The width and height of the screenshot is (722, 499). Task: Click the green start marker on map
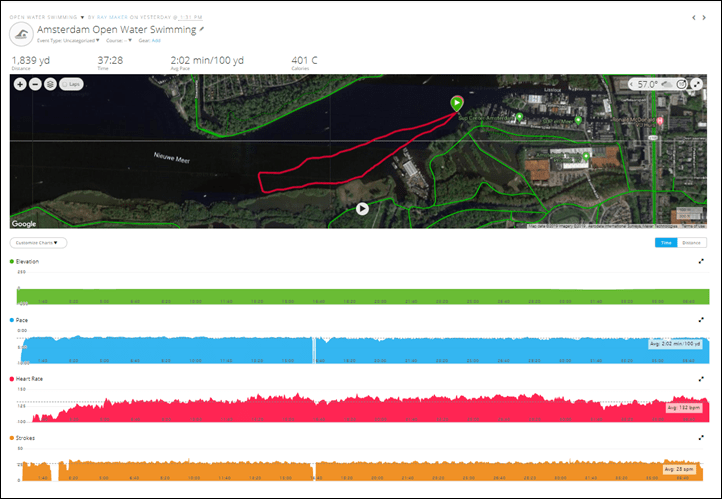coord(456,104)
